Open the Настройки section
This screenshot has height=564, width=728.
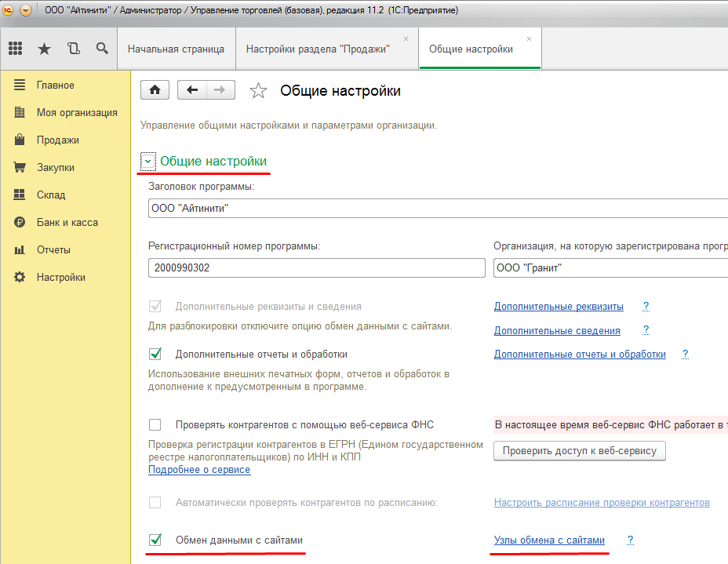pyautogui.click(x=61, y=277)
